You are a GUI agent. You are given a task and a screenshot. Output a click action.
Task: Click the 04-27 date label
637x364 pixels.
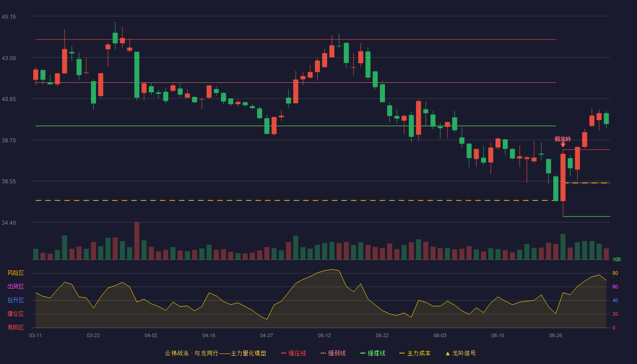coord(267,335)
